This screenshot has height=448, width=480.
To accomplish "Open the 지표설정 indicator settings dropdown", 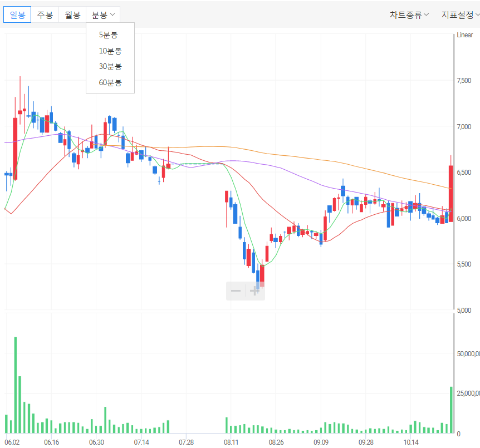I will (x=460, y=14).
